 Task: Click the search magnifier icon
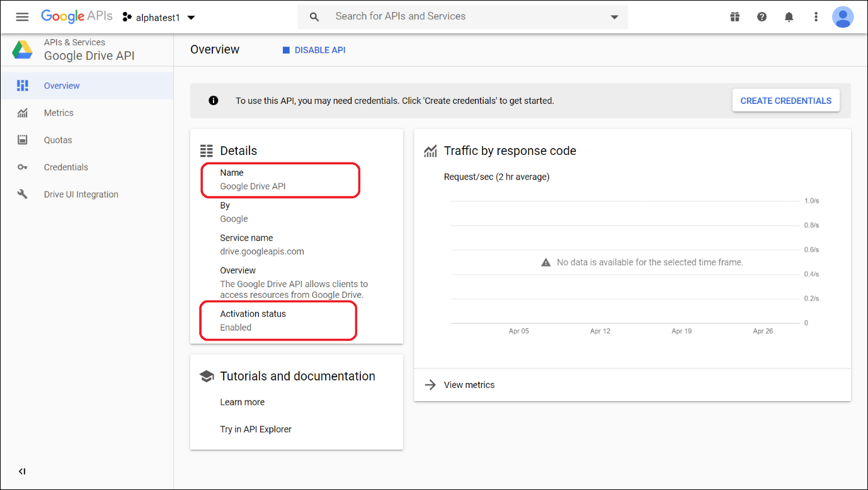click(314, 17)
